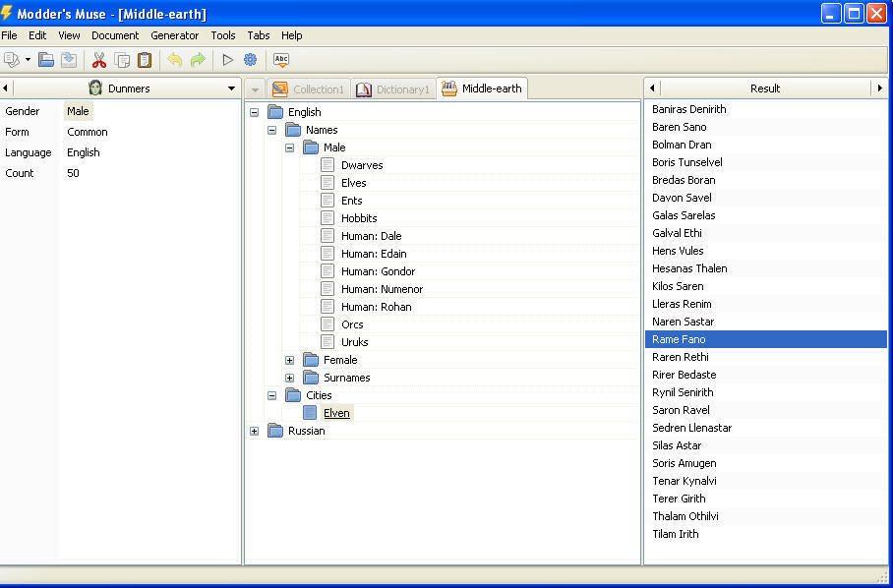Image resolution: width=893 pixels, height=588 pixels.
Task: Open the Tools menu
Action: 223,35
